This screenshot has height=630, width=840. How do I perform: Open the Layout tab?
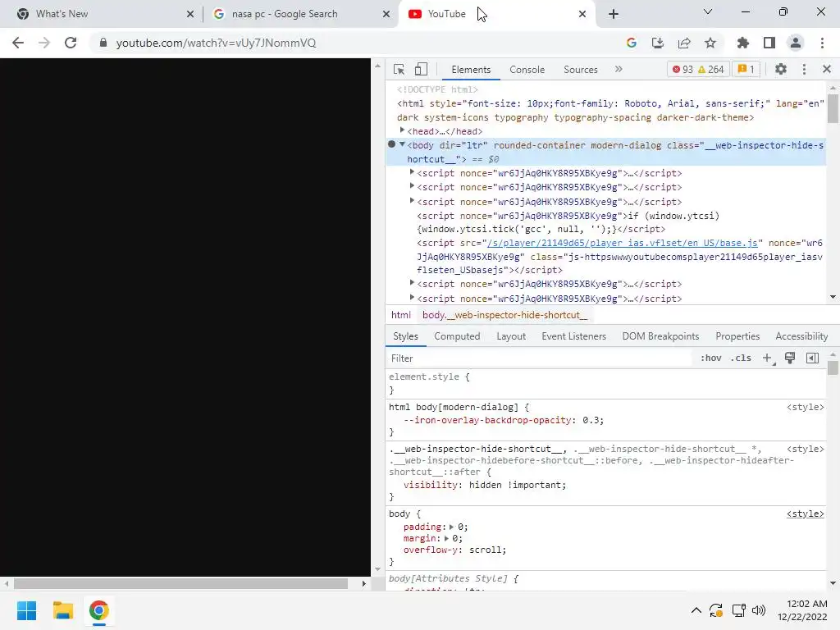[x=510, y=336]
